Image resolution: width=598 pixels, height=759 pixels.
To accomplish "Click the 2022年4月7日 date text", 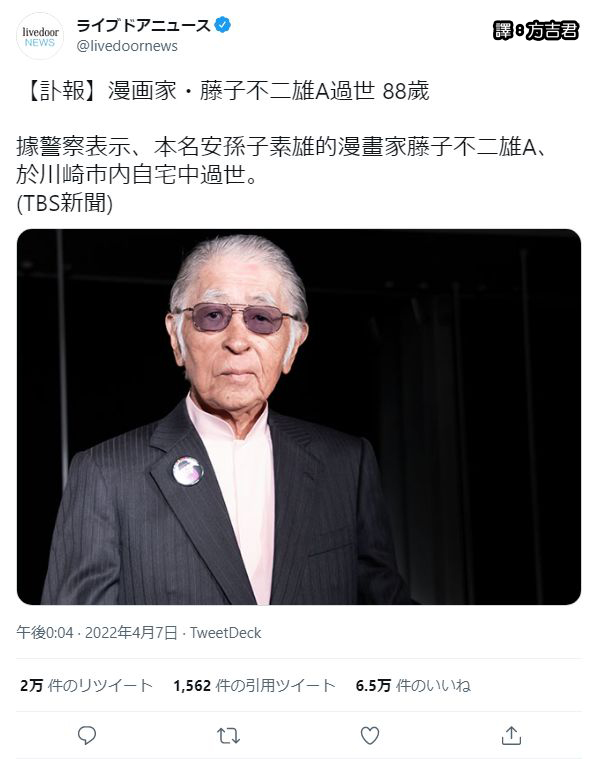I will (x=131, y=633).
